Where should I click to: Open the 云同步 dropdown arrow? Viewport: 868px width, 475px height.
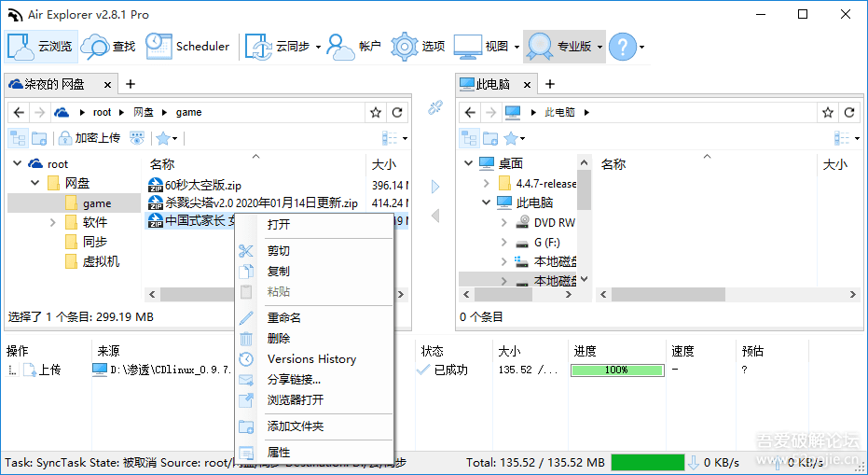coord(318,47)
